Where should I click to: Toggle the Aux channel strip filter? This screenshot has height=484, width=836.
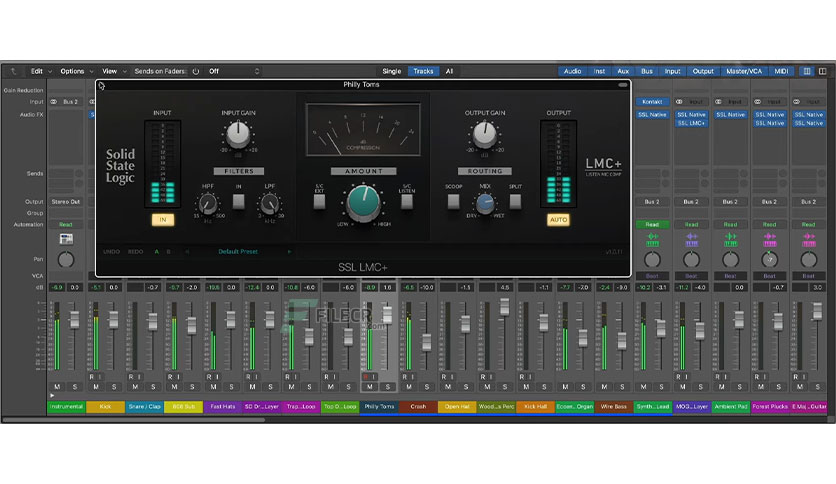pyautogui.click(x=623, y=71)
